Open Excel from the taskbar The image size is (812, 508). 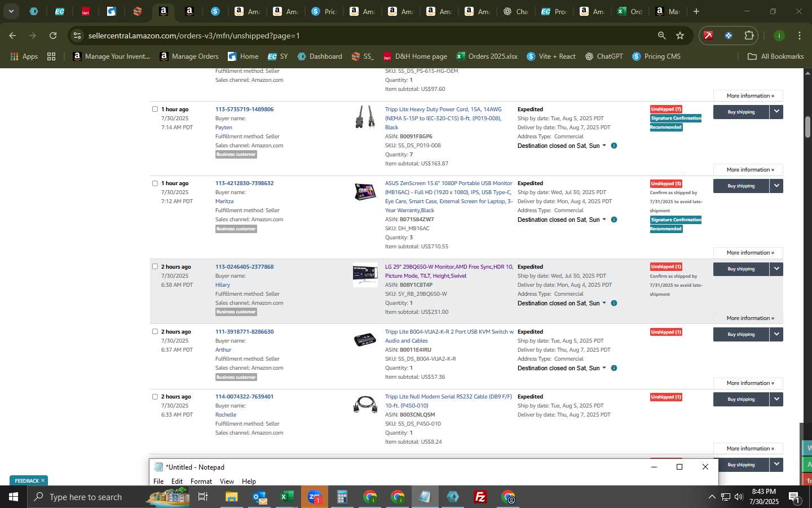[287, 497]
